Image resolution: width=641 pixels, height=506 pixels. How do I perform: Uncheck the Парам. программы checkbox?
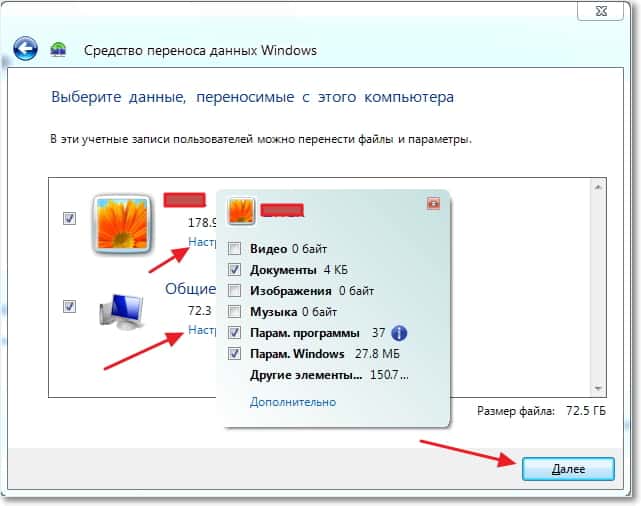pos(234,333)
